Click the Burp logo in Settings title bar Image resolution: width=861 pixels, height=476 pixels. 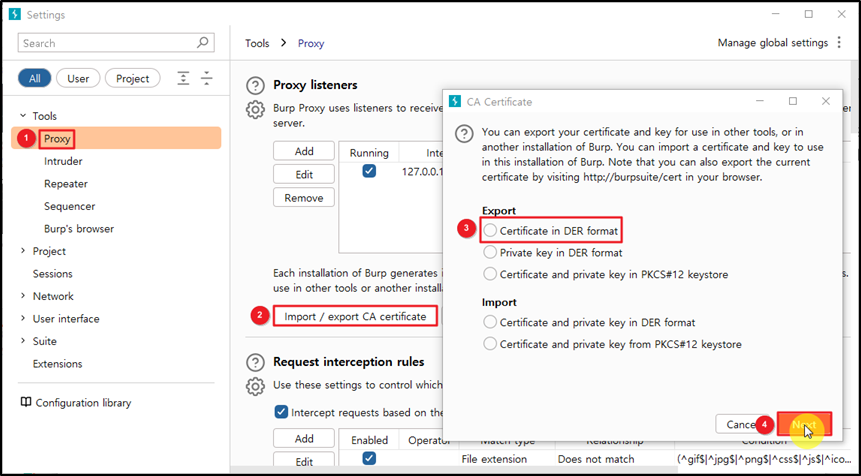[15, 14]
